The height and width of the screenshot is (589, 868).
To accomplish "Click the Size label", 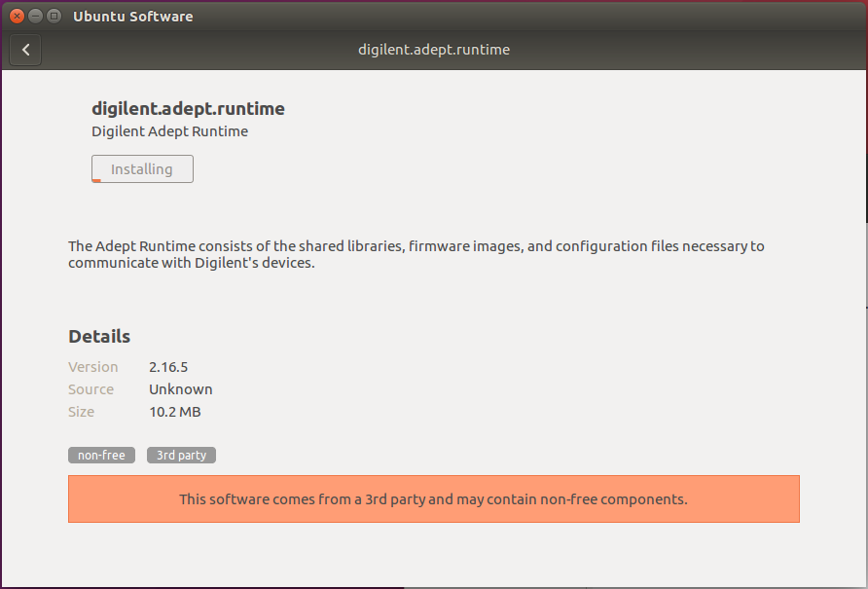I will (x=81, y=412).
